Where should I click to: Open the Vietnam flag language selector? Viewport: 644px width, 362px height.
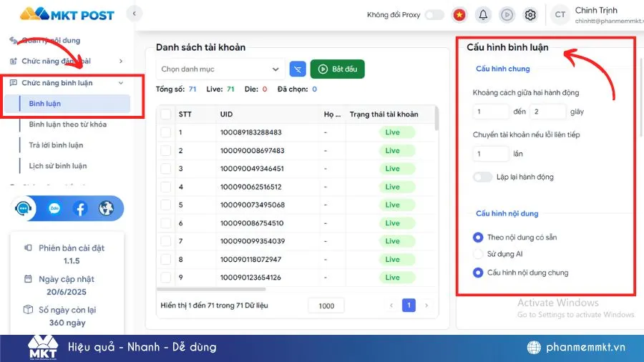click(x=459, y=15)
